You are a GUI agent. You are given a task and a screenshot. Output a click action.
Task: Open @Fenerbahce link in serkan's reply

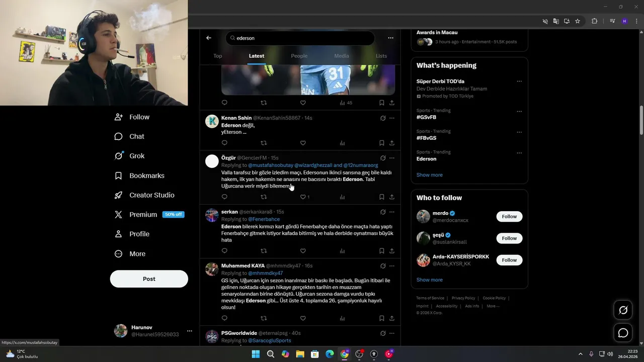(x=264, y=219)
